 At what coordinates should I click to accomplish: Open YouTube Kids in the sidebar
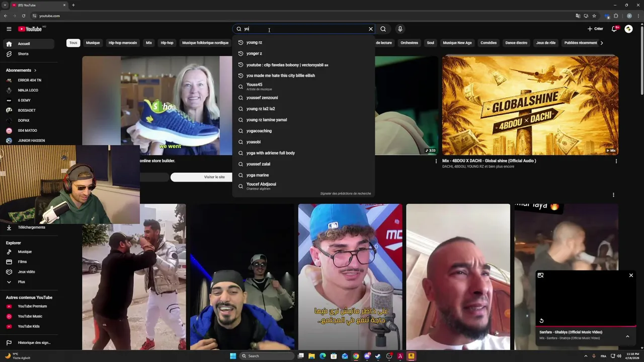28,326
